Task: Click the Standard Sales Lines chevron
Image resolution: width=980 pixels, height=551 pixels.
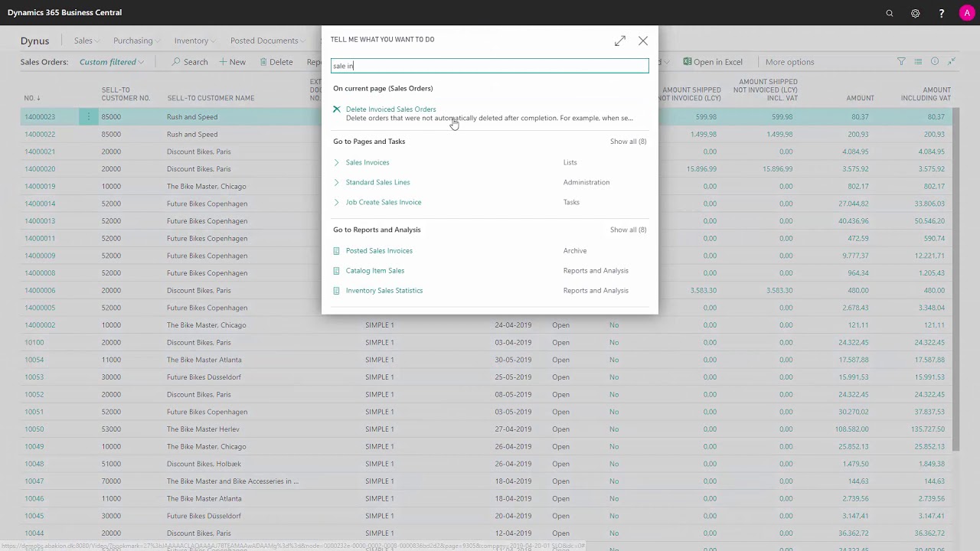Action: pos(337,182)
